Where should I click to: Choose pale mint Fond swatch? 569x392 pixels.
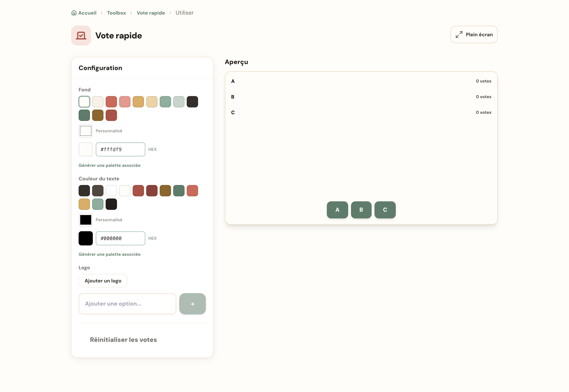[179, 102]
